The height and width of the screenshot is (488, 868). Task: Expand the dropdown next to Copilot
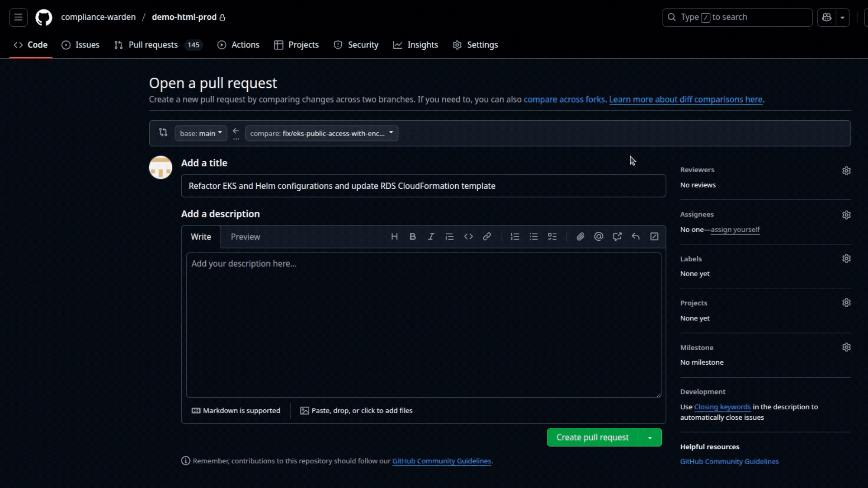[843, 17]
